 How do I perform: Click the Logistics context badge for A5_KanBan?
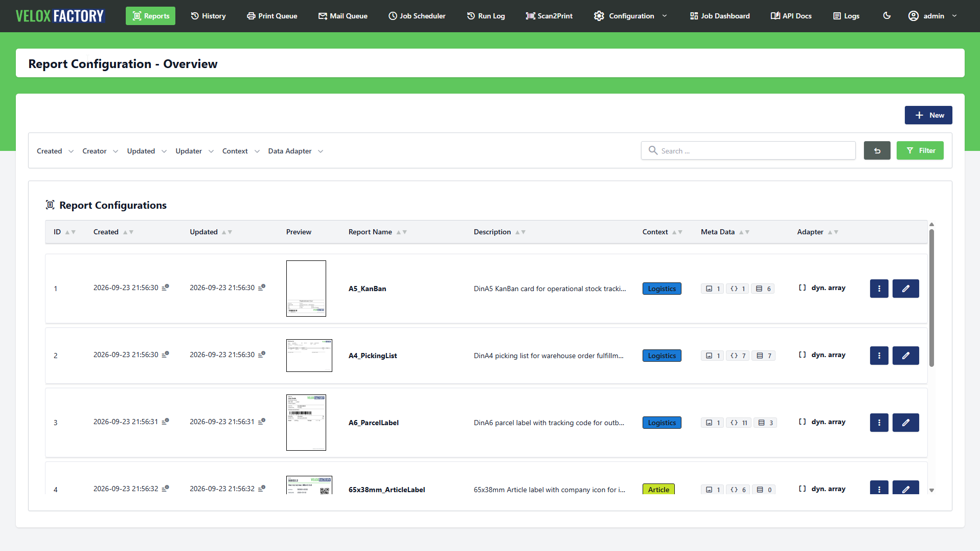(x=662, y=289)
